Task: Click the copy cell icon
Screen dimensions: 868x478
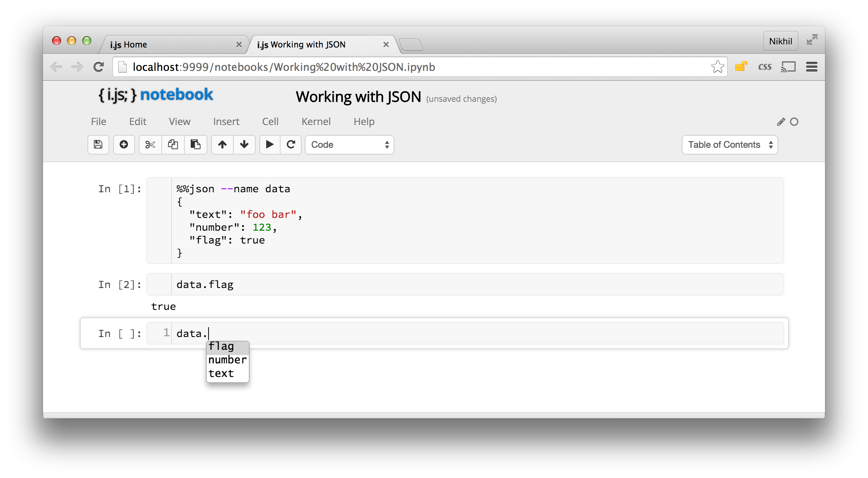Action: pyautogui.click(x=173, y=145)
